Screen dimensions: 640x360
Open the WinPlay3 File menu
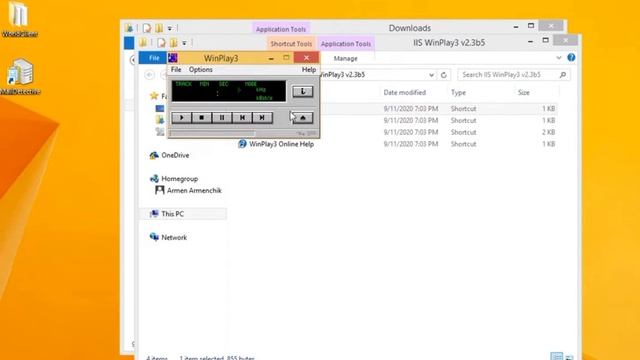pos(176,70)
